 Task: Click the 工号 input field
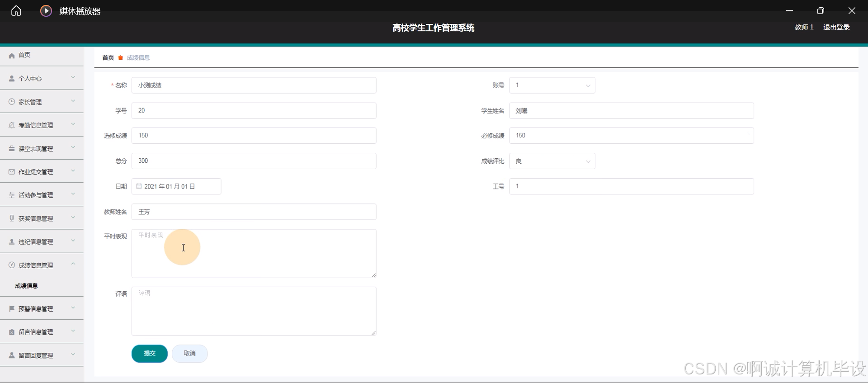tap(632, 186)
